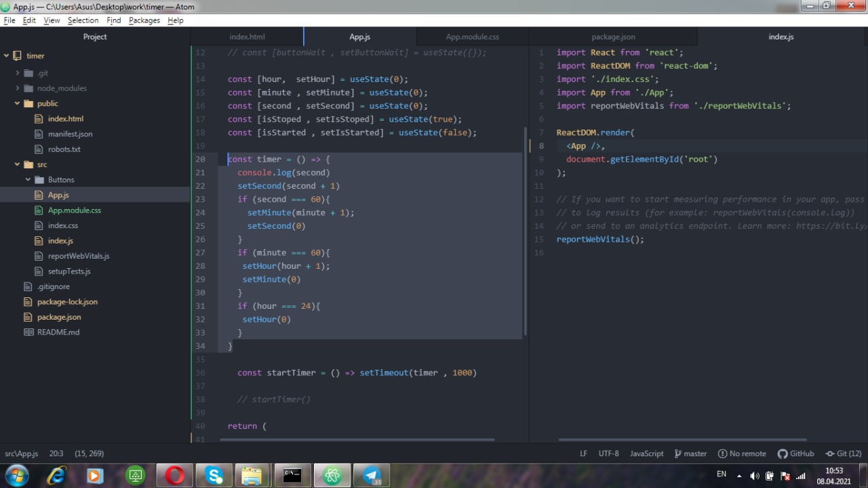Open the command prompt taskbar icon
This screenshot has height=488, width=868.
tap(292, 475)
